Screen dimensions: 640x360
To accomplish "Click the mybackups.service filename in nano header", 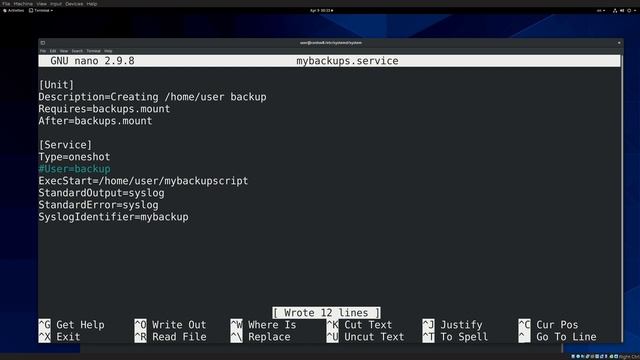I will pos(347,61).
